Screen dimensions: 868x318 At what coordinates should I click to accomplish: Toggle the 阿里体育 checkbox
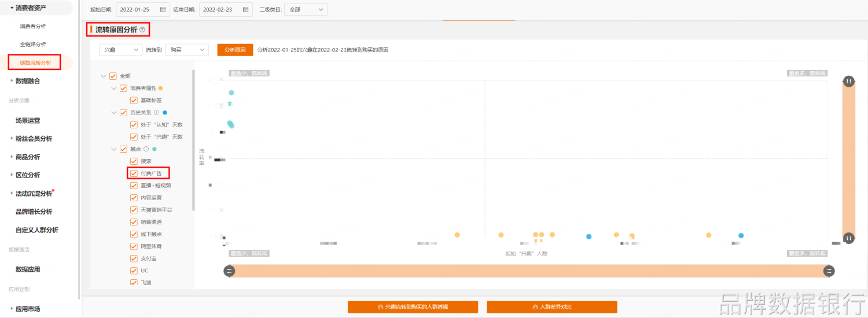point(134,246)
